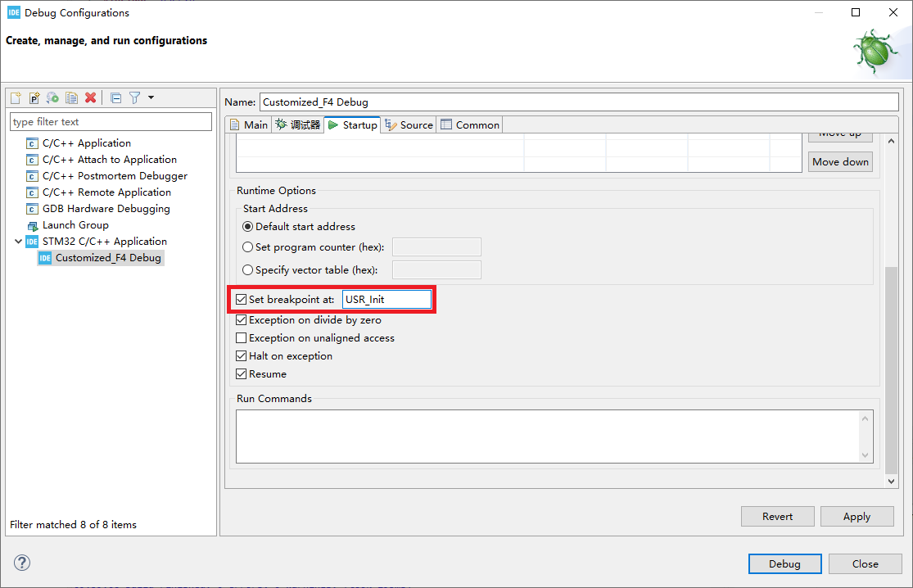Select the Set program counter radio option
Screen dimensions: 913x588
248,247
